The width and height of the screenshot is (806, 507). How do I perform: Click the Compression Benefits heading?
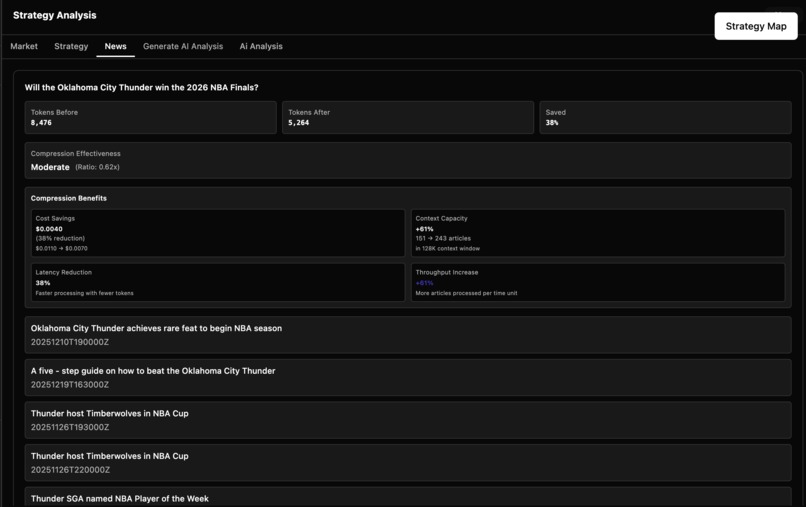click(x=69, y=198)
